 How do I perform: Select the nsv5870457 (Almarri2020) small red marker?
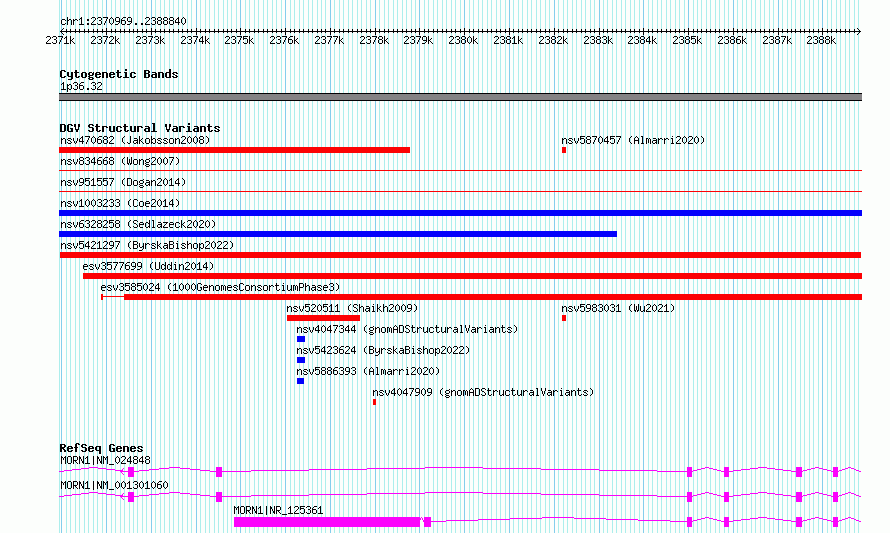[564, 150]
